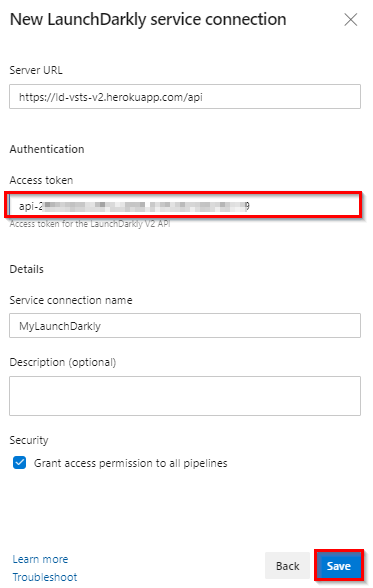Close the New LaunchDarkly service connection panel
The image size is (373, 588).
pos(351,20)
